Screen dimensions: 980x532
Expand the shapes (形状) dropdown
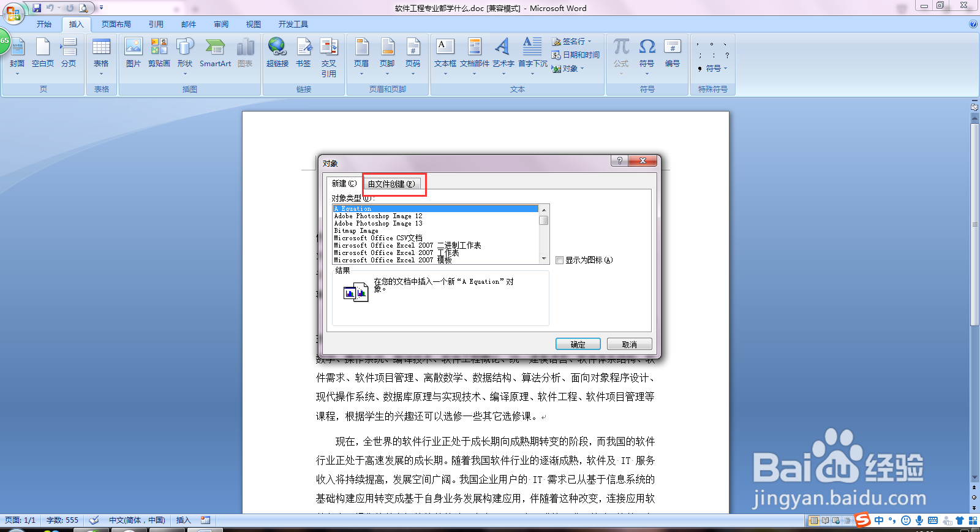tap(185, 74)
